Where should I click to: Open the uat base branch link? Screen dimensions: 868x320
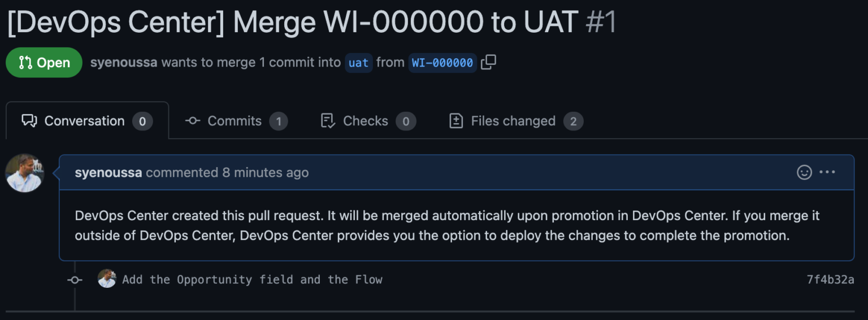pos(358,63)
